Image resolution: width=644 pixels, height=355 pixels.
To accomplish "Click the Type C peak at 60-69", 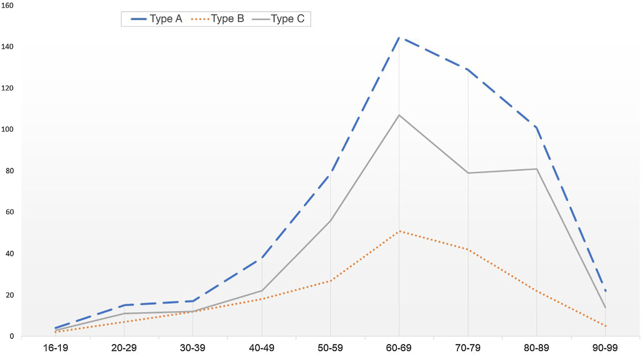I will pyautogui.click(x=399, y=115).
